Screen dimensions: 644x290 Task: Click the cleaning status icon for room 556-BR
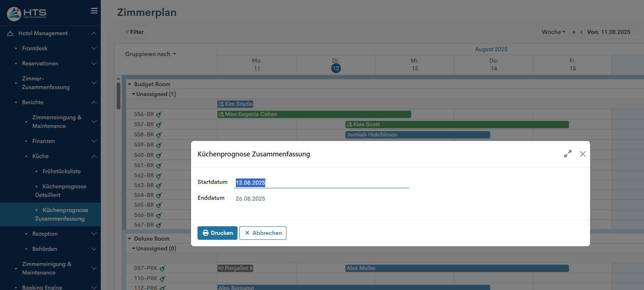tap(159, 115)
